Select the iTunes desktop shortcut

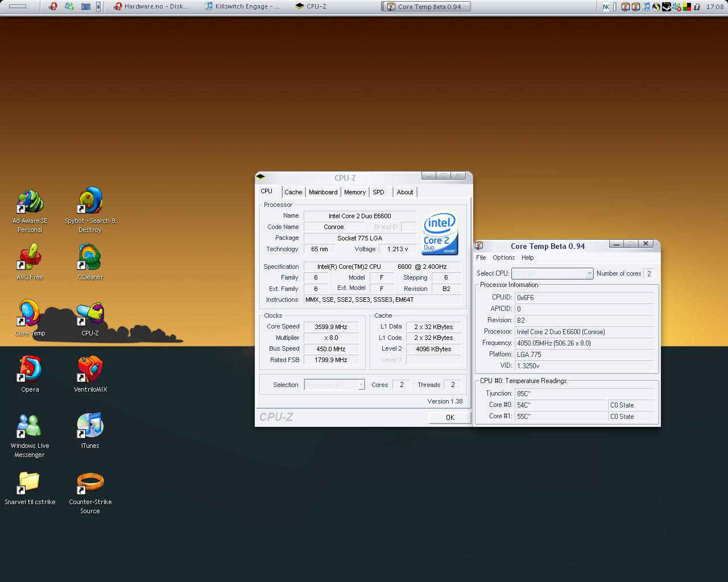(90, 431)
